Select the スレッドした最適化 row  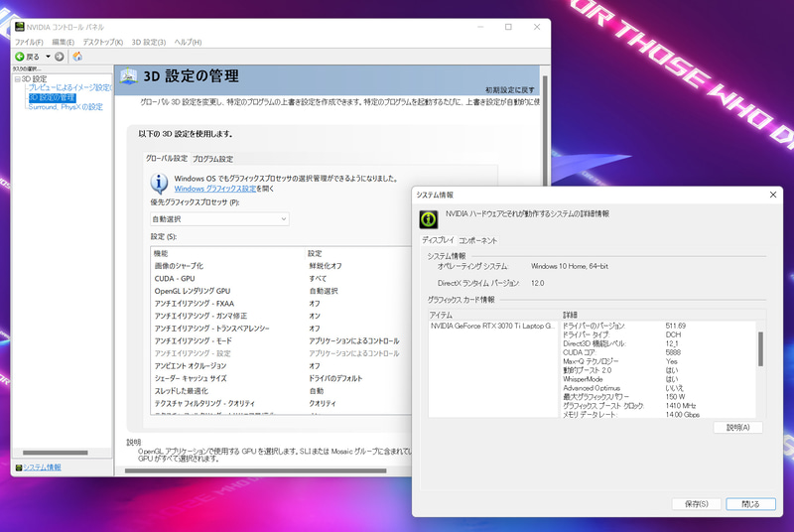pos(281,391)
